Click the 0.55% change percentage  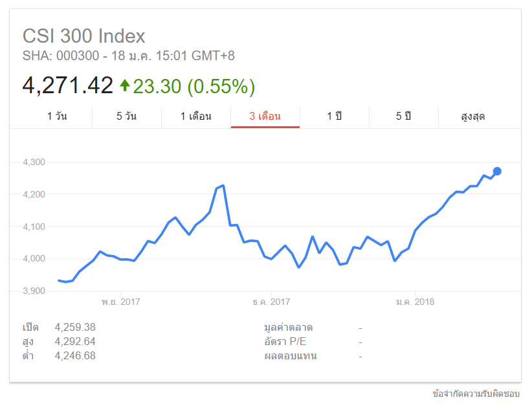(221, 86)
